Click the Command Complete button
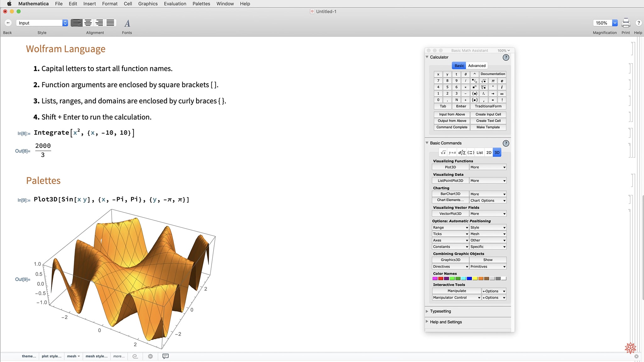The image size is (644, 362). click(452, 127)
